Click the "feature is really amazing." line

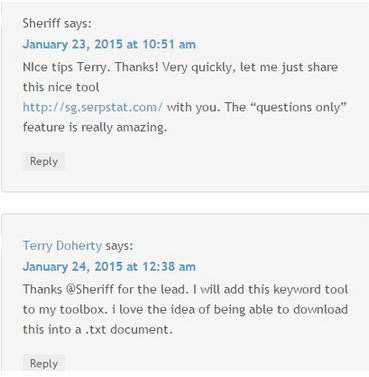coord(95,127)
